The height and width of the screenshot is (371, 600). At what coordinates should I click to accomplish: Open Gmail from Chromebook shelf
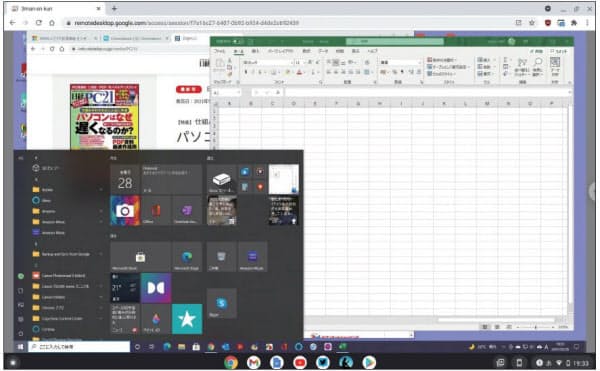click(x=254, y=362)
